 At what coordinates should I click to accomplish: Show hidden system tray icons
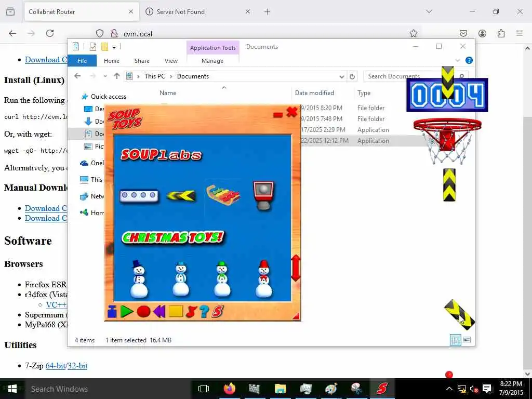(x=449, y=389)
